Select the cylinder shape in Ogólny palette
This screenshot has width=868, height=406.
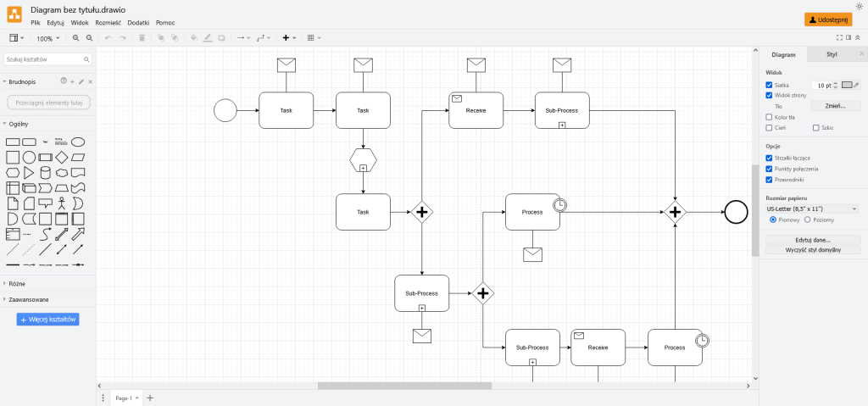pos(46,173)
